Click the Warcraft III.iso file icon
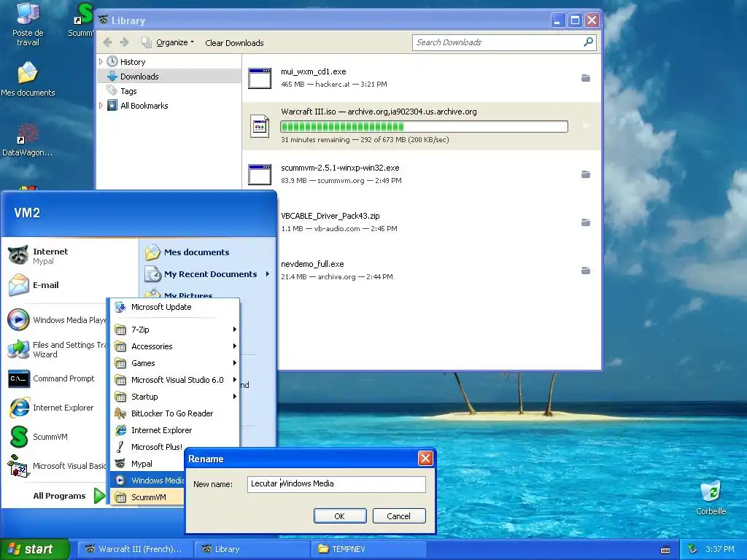The image size is (747, 560). point(260,126)
